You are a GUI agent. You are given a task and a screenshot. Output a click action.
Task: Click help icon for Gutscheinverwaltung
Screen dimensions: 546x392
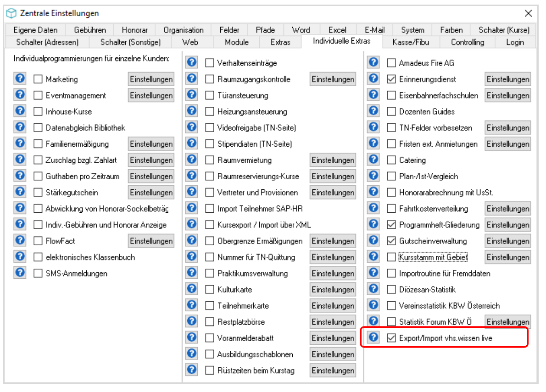(373, 240)
